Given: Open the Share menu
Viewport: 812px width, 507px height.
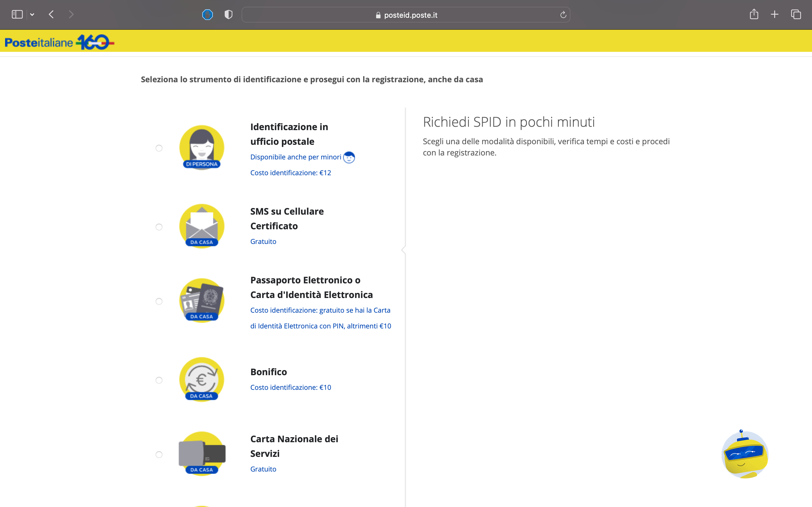Looking at the screenshot, I should coord(754,14).
